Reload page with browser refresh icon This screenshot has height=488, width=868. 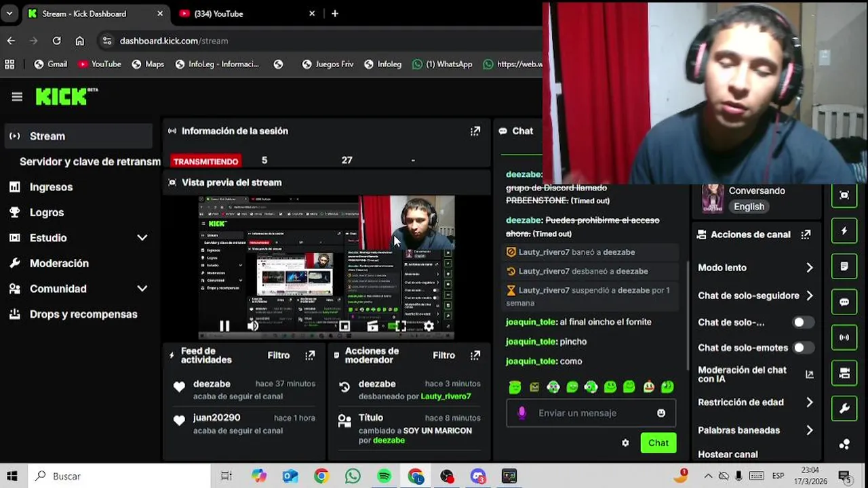[56, 41]
